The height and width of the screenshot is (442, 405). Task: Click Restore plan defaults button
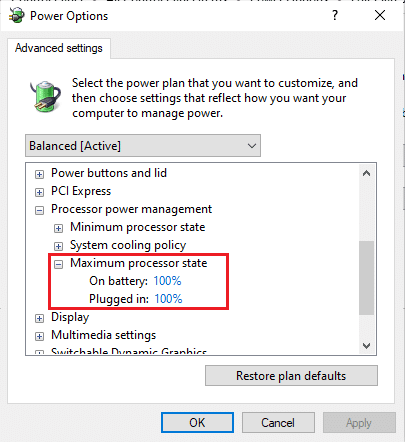pyautogui.click(x=291, y=376)
